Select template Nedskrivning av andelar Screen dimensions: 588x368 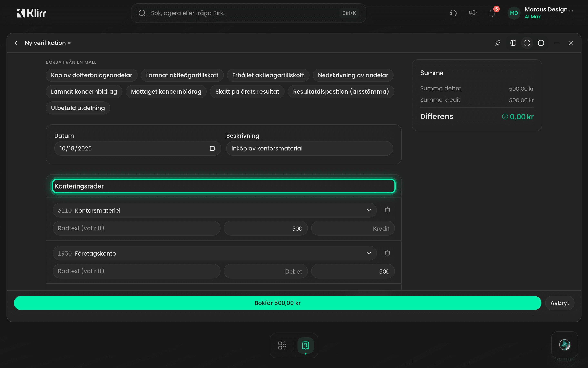(353, 75)
